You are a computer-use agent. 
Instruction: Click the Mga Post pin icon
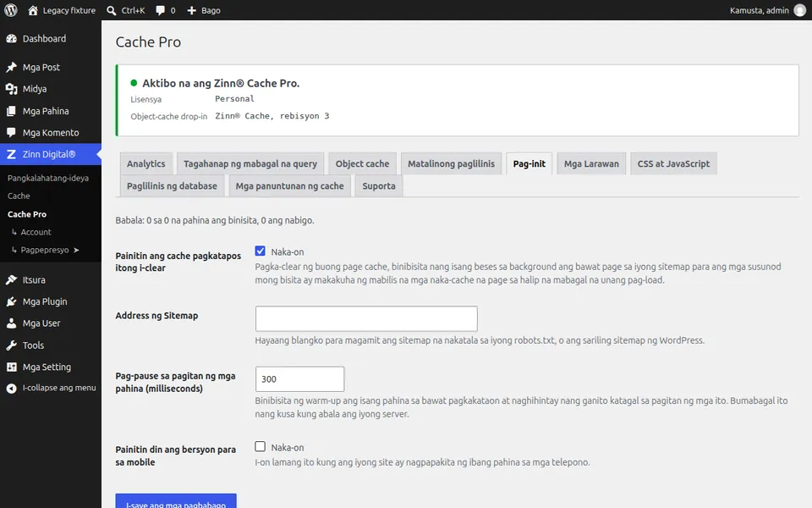pyautogui.click(x=11, y=68)
